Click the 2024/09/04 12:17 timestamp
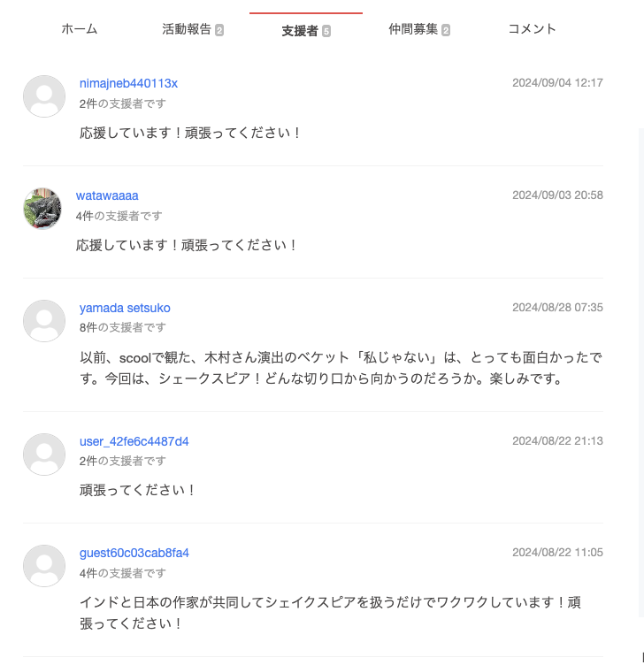This screenshot has height=665, width=644. (557, 83)
